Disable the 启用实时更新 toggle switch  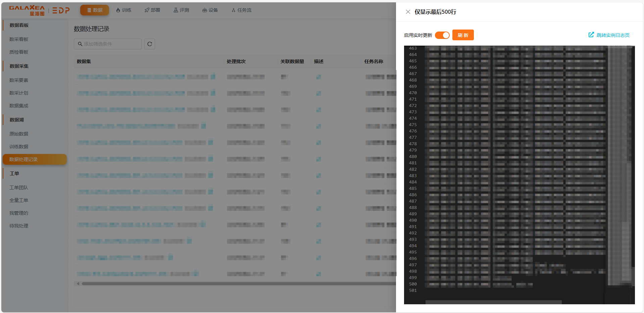(x=442, y=35)
